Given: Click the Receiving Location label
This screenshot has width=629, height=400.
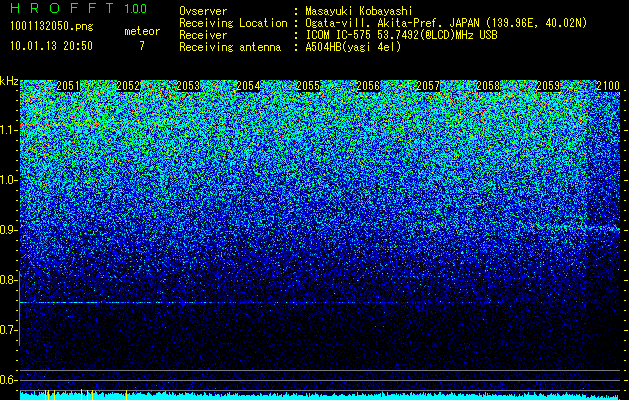Looking at the screenshot, I should point(233,23).
